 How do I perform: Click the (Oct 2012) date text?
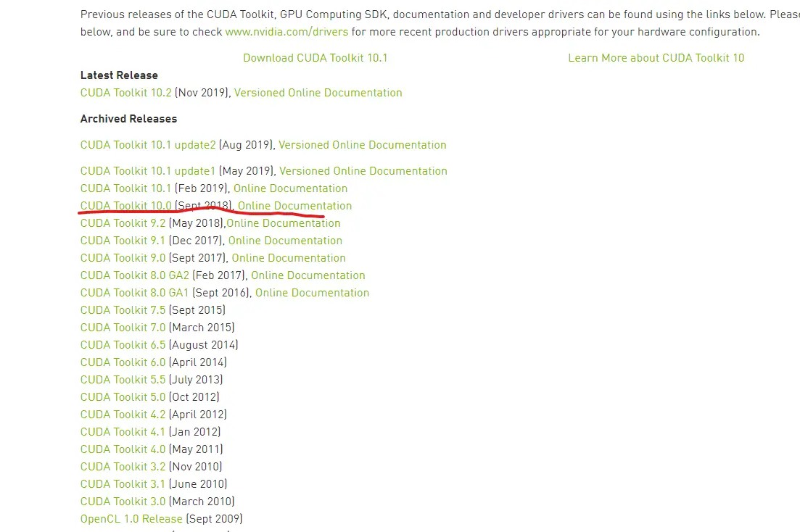point(194,396)
